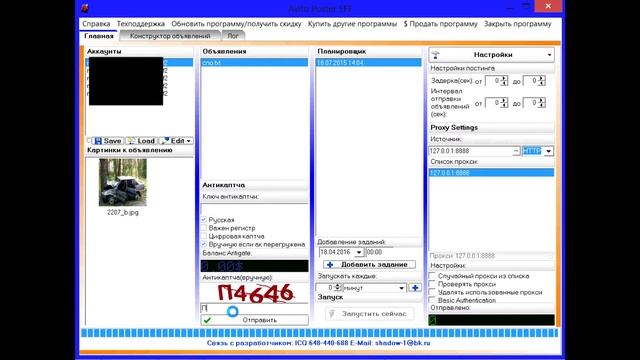Toggle the Русская checkbox

coord(204,220)
